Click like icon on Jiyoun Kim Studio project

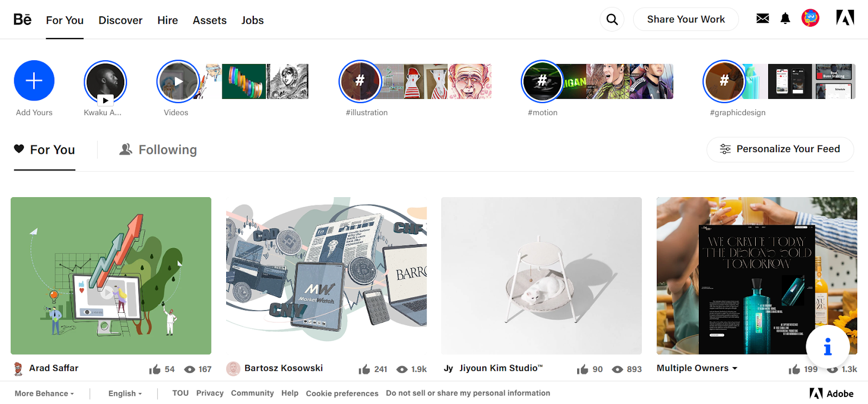tap(583, 369)
